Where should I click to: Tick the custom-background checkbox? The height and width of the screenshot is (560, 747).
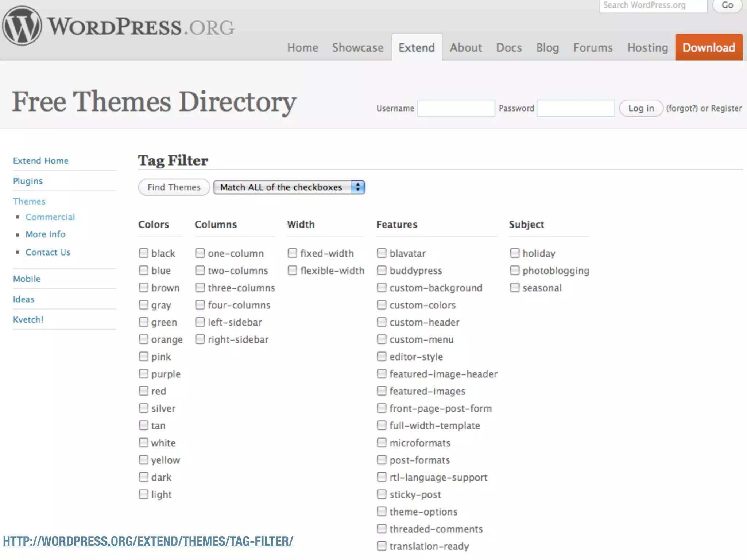[x=382, y=287]
